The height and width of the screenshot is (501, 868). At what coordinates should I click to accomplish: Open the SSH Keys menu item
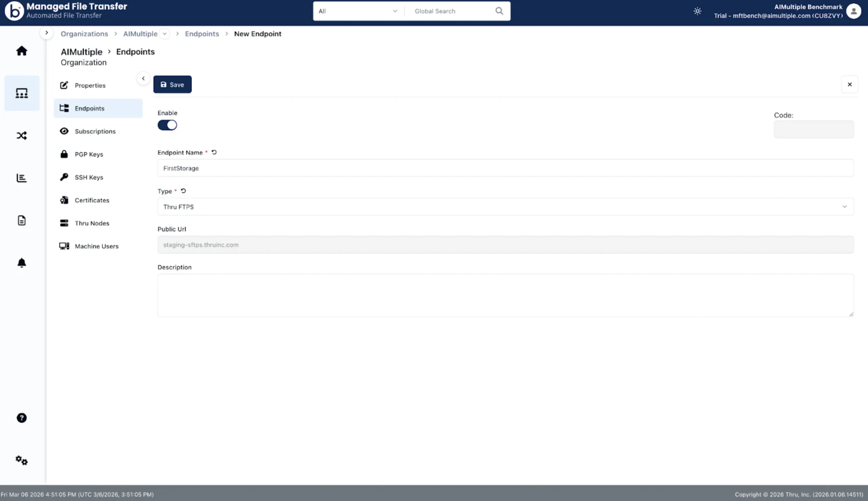point(98,177)
